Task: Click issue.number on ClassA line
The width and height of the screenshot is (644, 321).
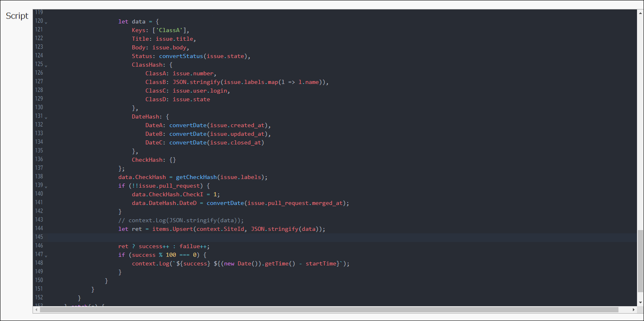Action: coord(193,73)
